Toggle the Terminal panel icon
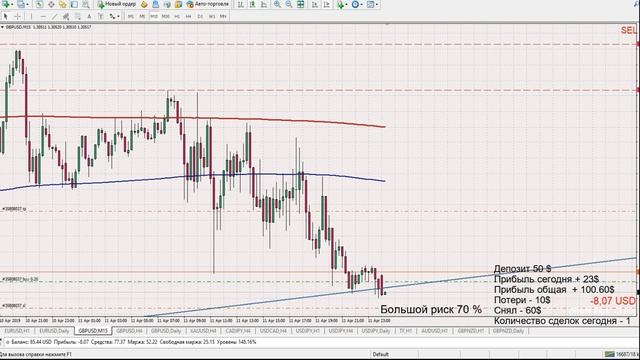The image size is (640, 360). [x=74, y=4]
